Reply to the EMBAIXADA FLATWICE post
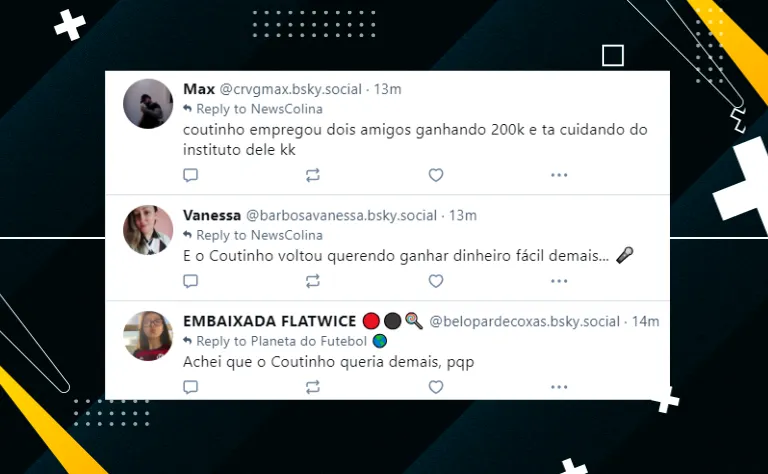Viewport: 768px width, 474px height. point(191,387)
